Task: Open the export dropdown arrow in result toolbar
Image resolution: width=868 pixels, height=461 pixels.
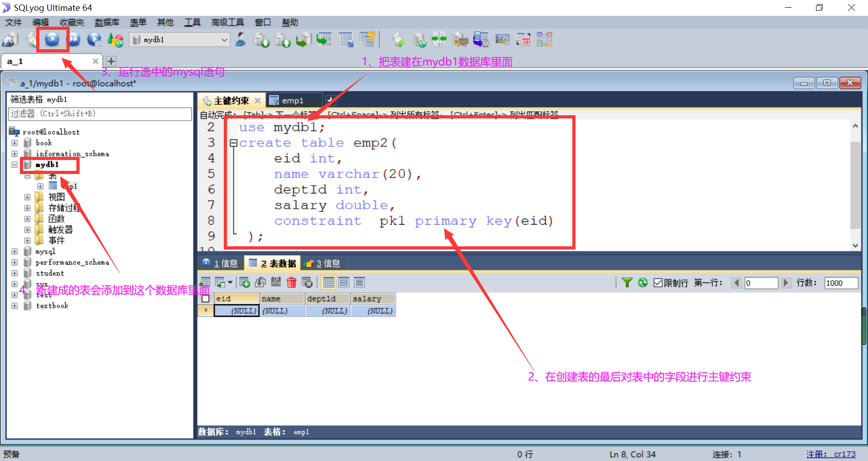Action: [x=230, y=282]
